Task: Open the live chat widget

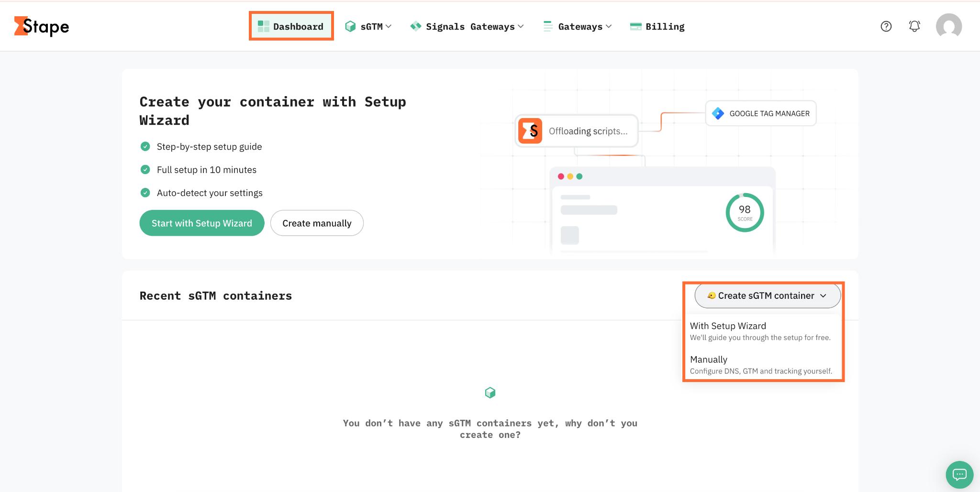Action: point(959,474)
